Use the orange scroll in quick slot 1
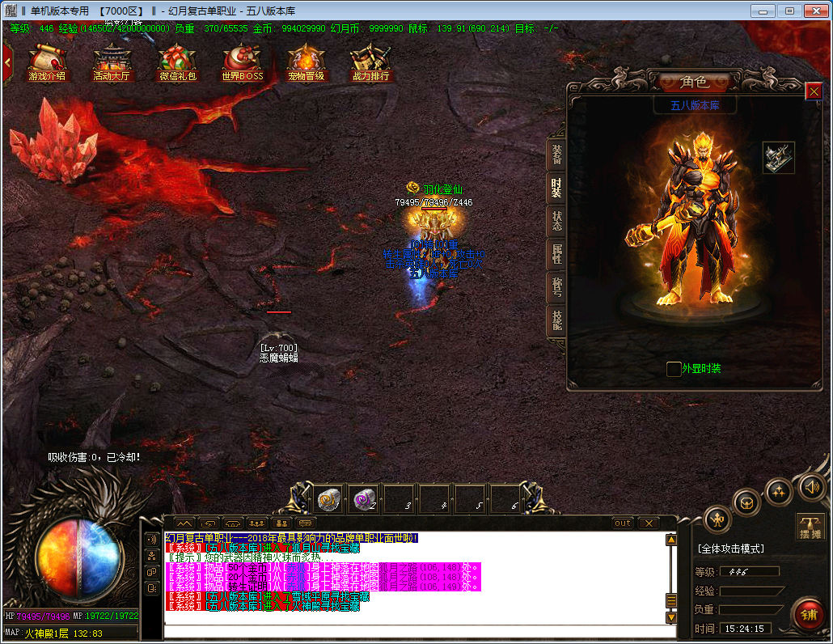The image size is (833, 644). coord(329,500)
